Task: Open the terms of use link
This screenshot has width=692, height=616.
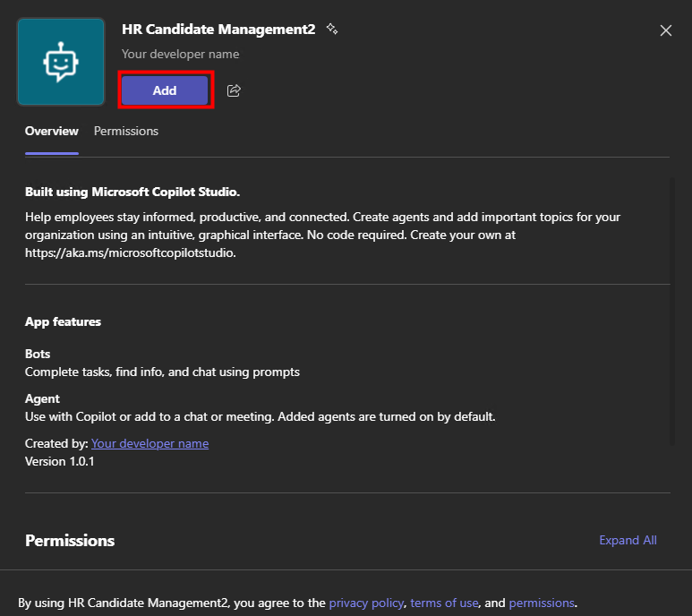Action: point(444,603)
